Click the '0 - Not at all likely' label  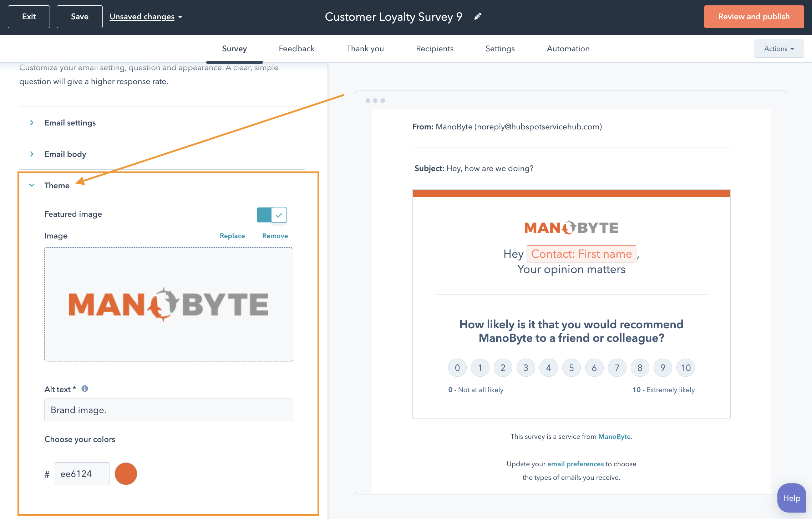tap(476, 390)
